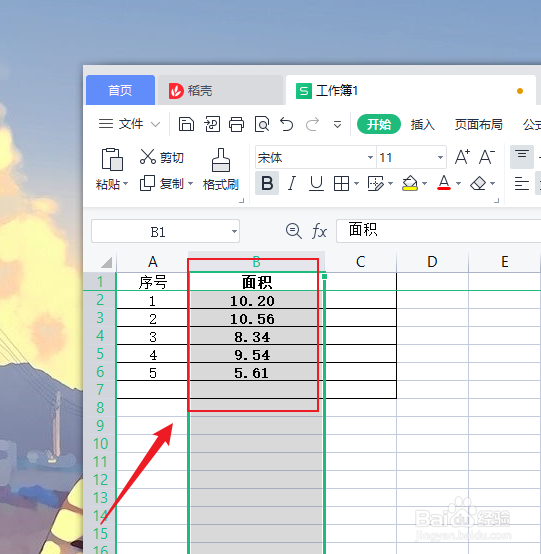This screenshot has height=554, width=541.
Task: Click cell containing 序号
Action: point(152,282)
